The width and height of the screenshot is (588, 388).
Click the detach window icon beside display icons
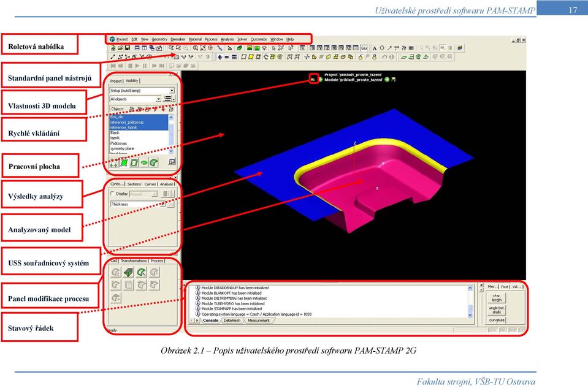coord(172,162)
